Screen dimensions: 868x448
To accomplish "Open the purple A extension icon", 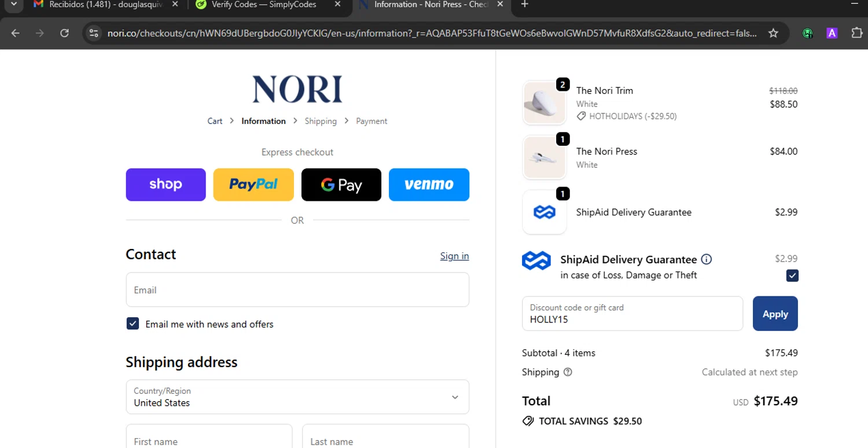I will click(832, 33).
